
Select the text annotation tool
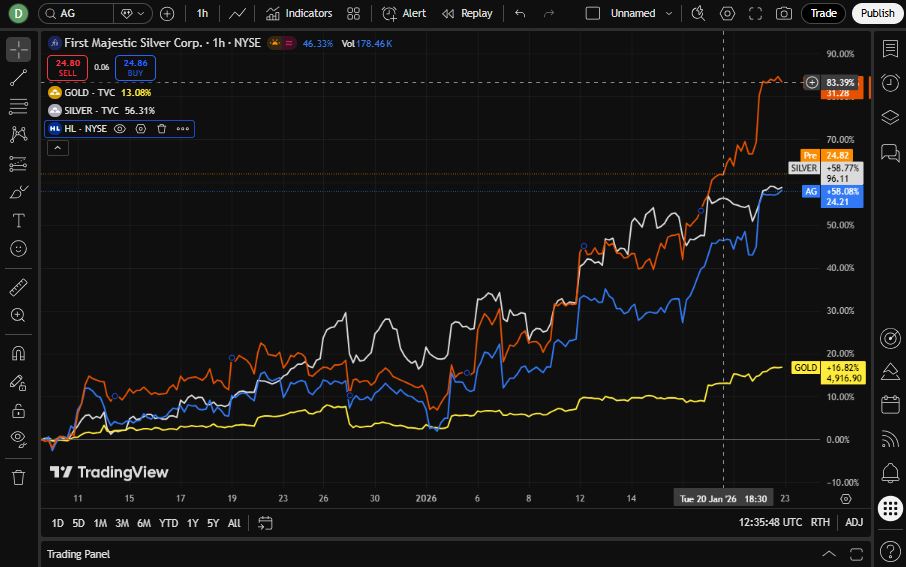click(x=18, y=220)
